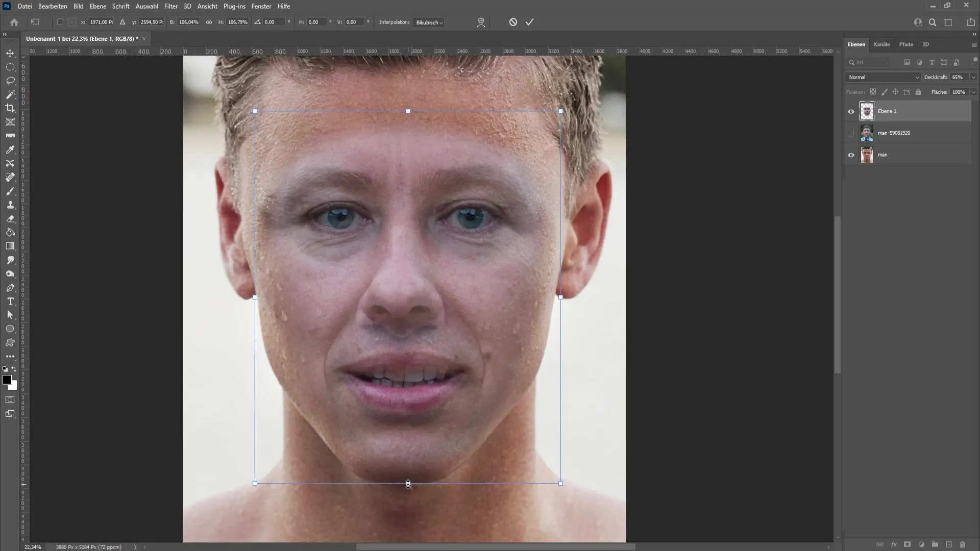Screen dimensions: 980x551
Task: Cancel the current transform operation
Action: pyautogui.click(x=513, y=21)
